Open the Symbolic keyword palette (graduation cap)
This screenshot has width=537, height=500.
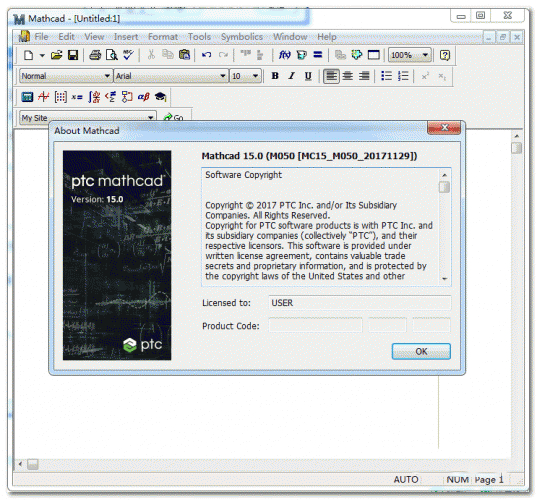pos(160,97)
